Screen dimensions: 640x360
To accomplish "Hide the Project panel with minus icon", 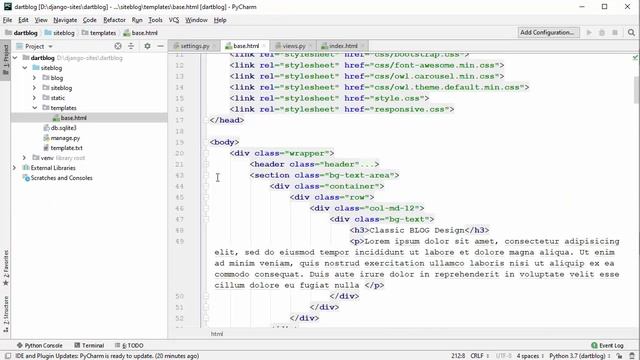I will [x=160, y=46].
